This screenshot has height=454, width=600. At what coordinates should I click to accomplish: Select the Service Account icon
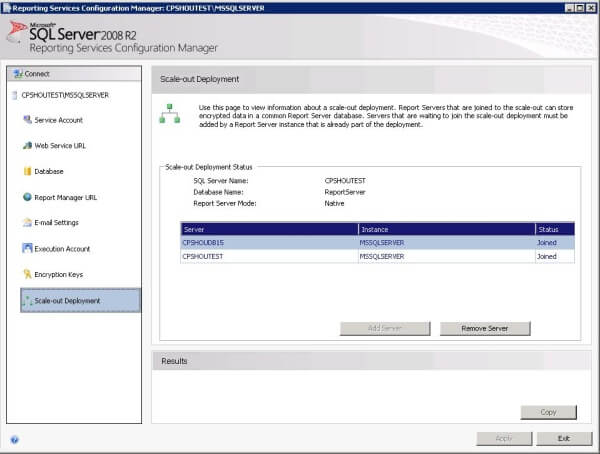(x=27, y=120)
